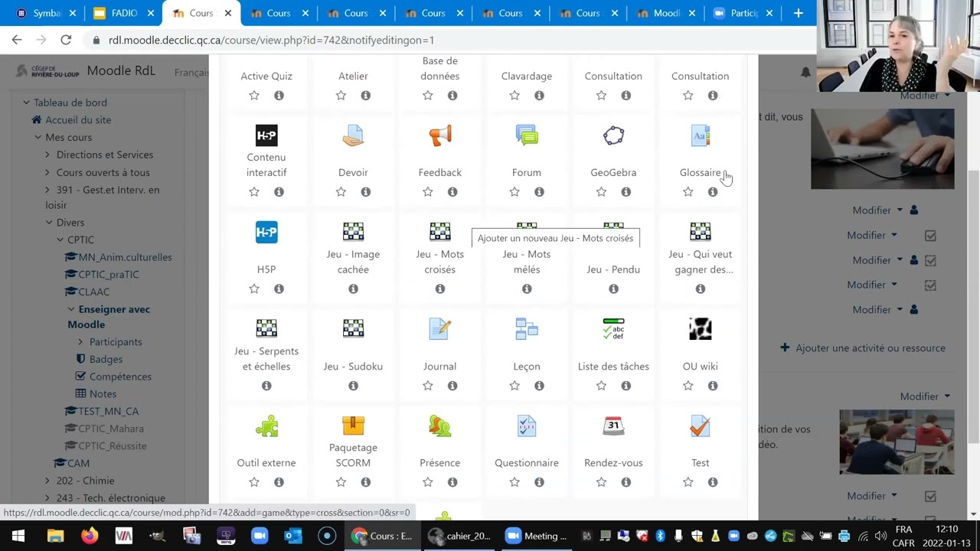
Task: Open a new browser tab
Action: (798, 13)
